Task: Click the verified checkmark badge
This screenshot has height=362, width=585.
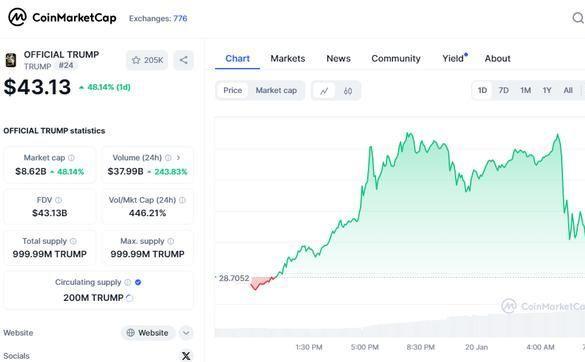Action: (138, 283)
